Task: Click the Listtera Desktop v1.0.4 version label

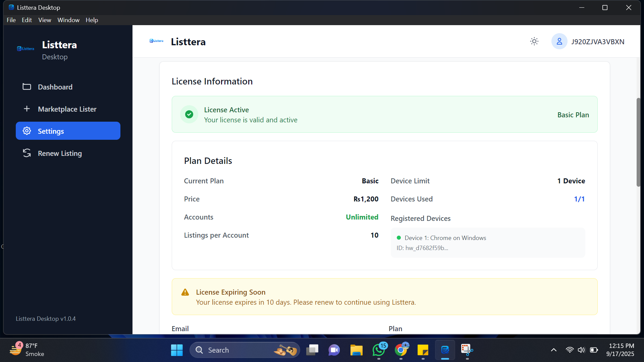Action: point(46,318)
